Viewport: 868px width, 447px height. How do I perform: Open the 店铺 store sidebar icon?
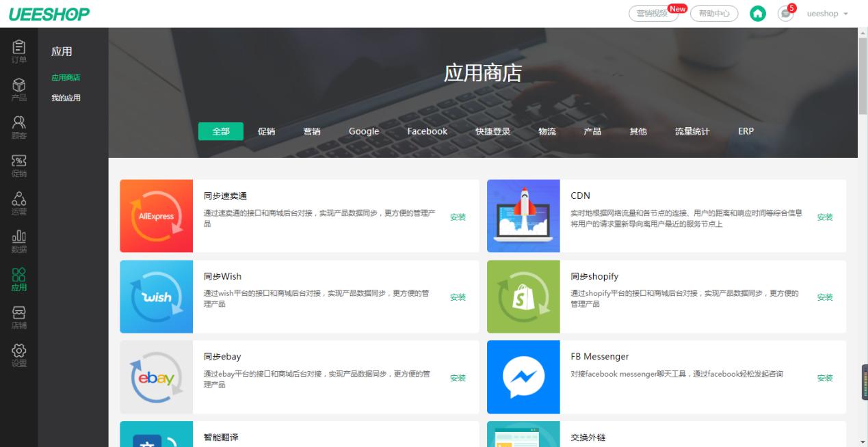coord(19,317)
